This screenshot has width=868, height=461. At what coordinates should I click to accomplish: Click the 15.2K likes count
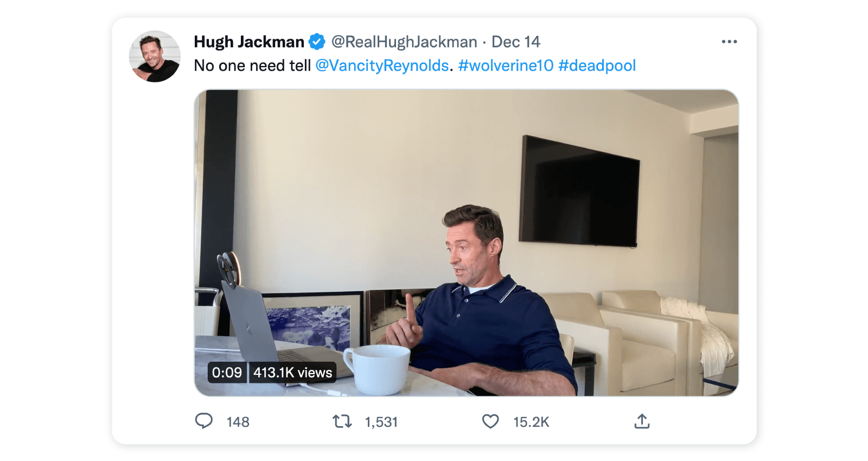click(x=531, y=422)
